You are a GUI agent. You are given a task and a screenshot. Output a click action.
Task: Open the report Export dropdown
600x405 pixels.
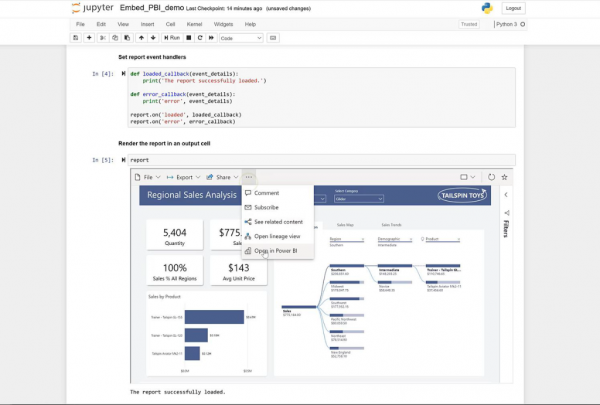[x=184, y=177]
